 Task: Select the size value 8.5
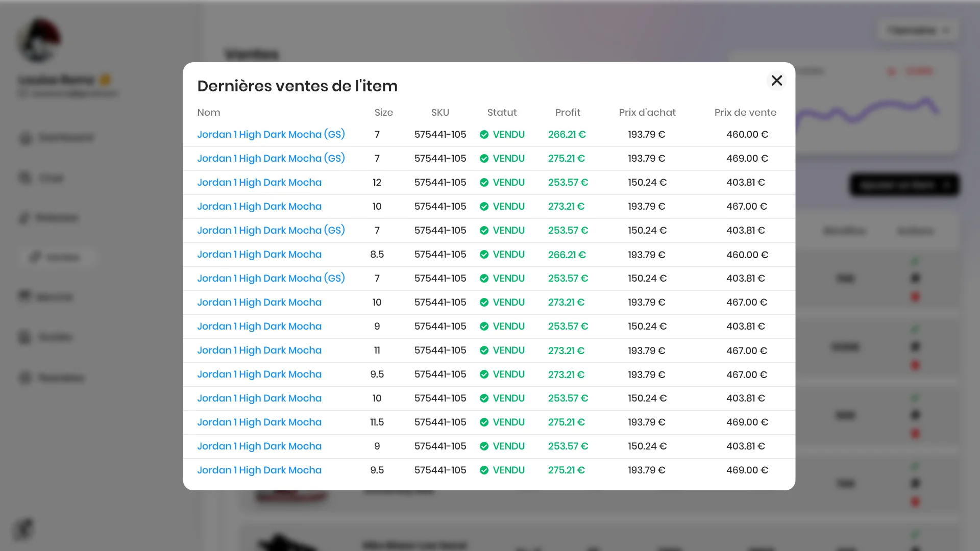pos(377,255)
